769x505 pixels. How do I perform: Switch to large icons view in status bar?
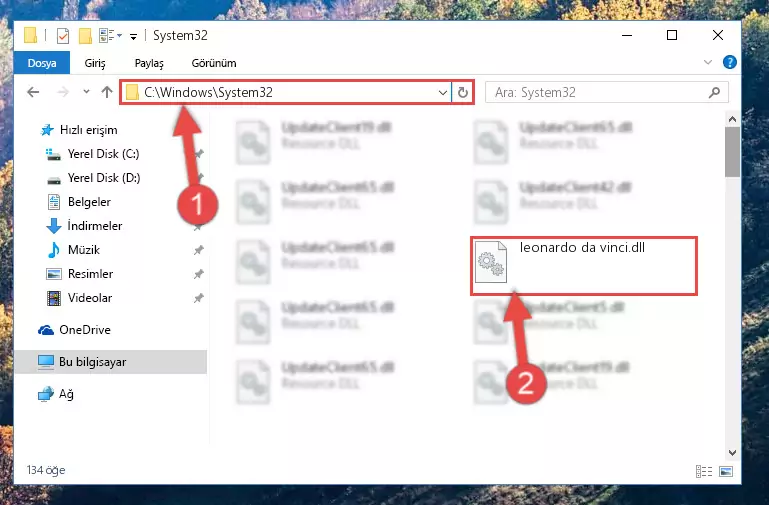pos(726,472)
